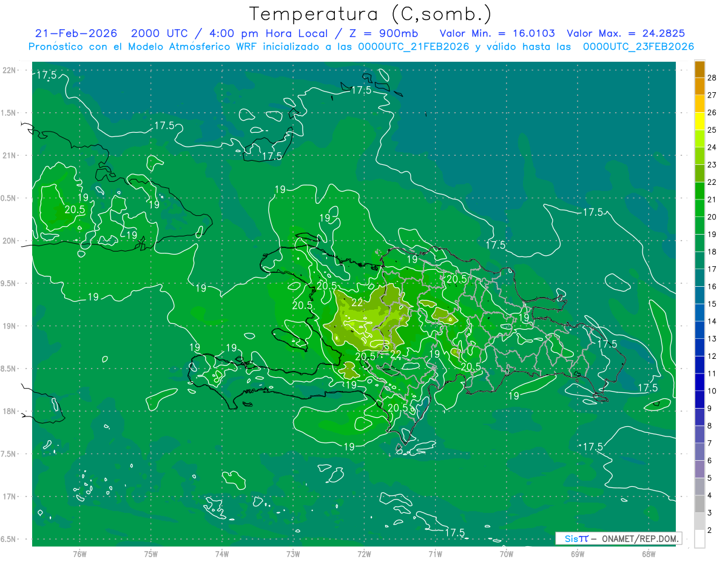The height and width of the screenshot is (562, 728).
Task: Click the '25' label on color scale
Action: tap(712, 130)
